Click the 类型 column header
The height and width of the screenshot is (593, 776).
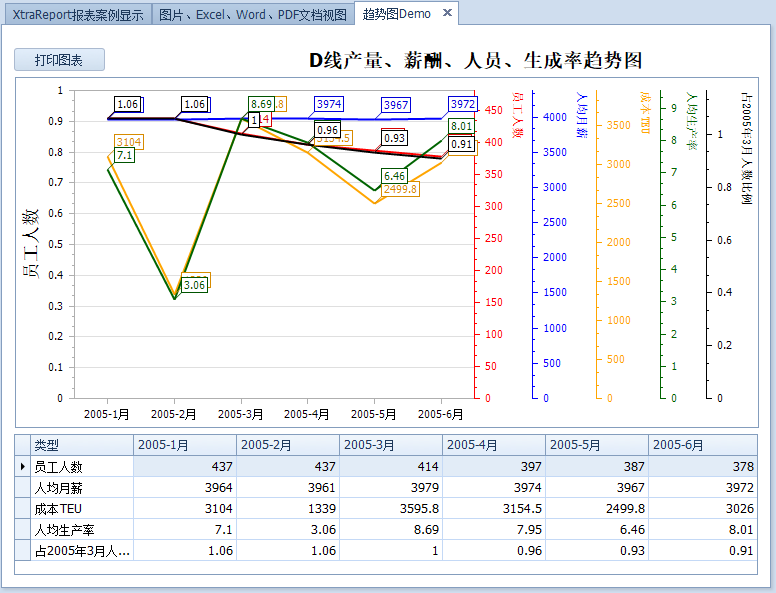(x=82, y=445)
